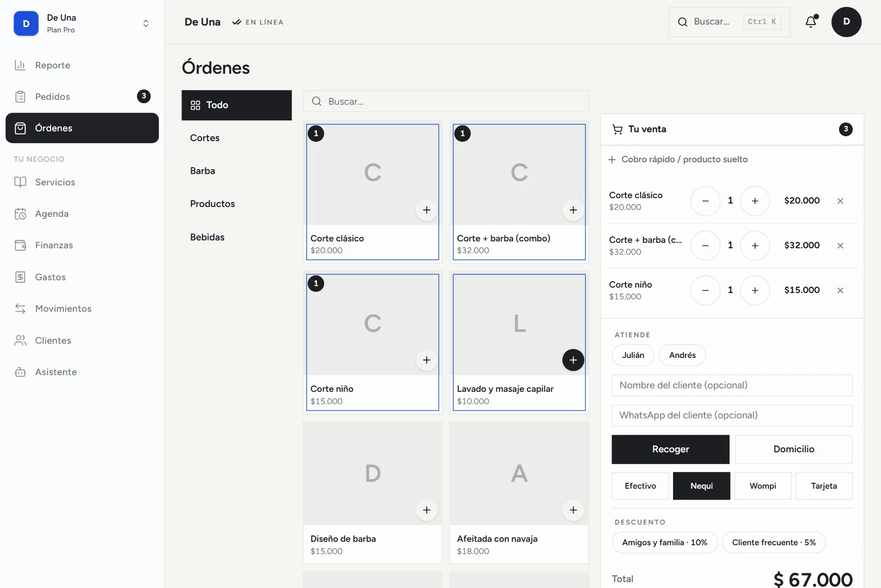
Task: Open the Asistente bot icon
Action: coord(20,372)
